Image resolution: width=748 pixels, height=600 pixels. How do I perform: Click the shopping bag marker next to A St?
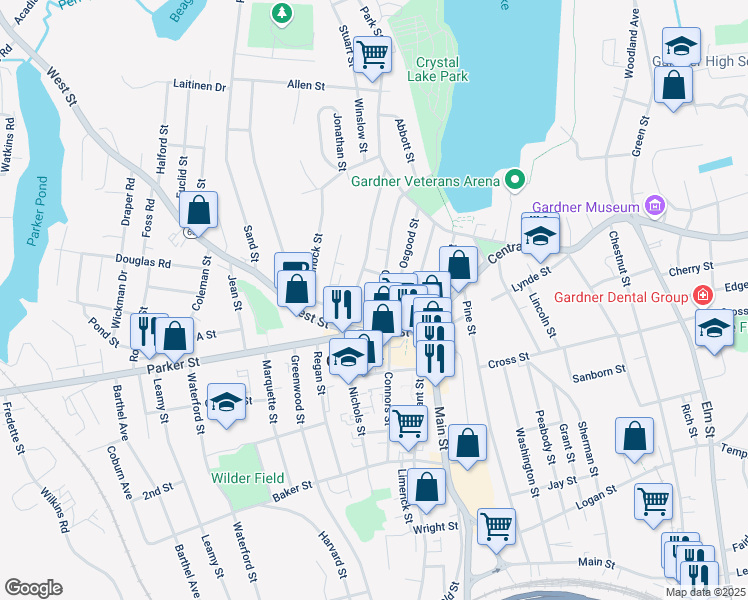pyautogui.click(x=175, y=337)
